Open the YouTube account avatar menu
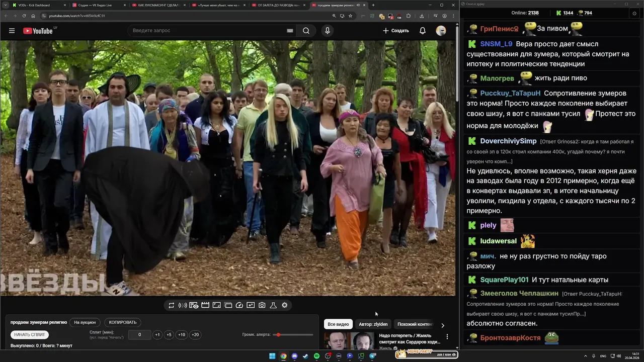The width and height of the screenshot is (644, 362). [441, 31]
